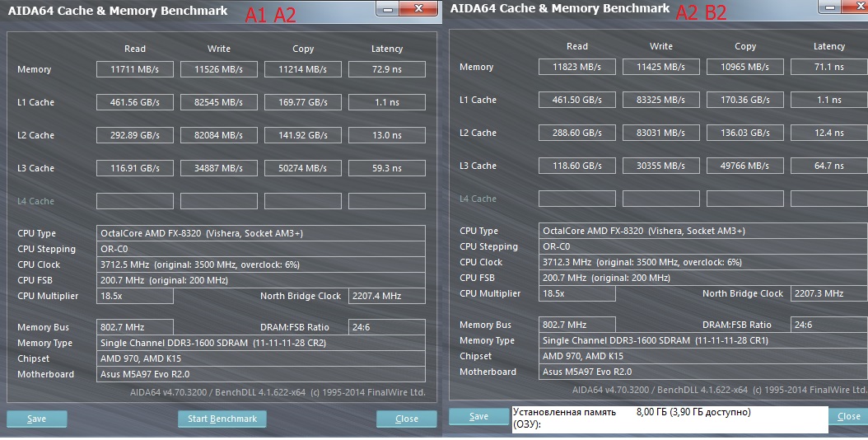
Task: Select L1 Cache Write 82545 MB/s
Action: tap(219, 102)
